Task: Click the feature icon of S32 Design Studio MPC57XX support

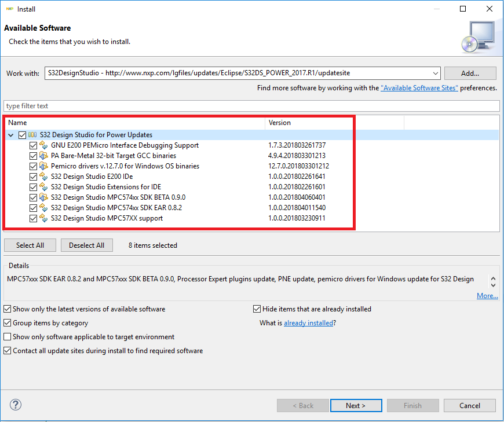Action: [43, 218]
